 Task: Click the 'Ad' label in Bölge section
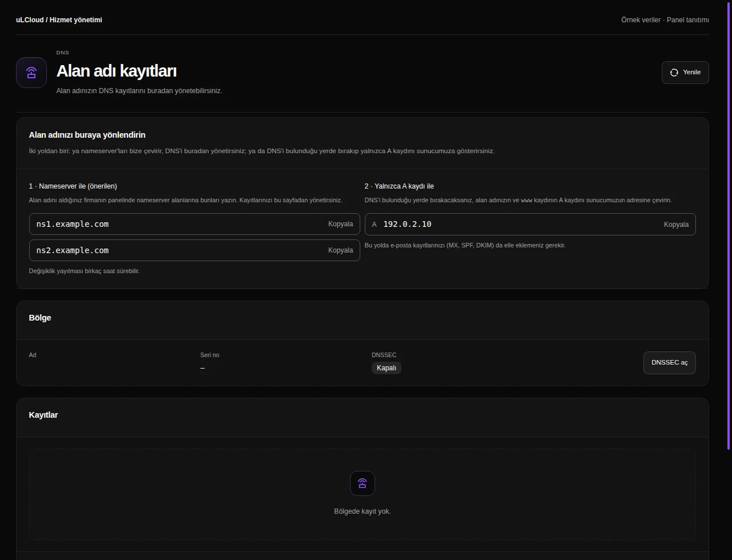(x=33, y=355)
